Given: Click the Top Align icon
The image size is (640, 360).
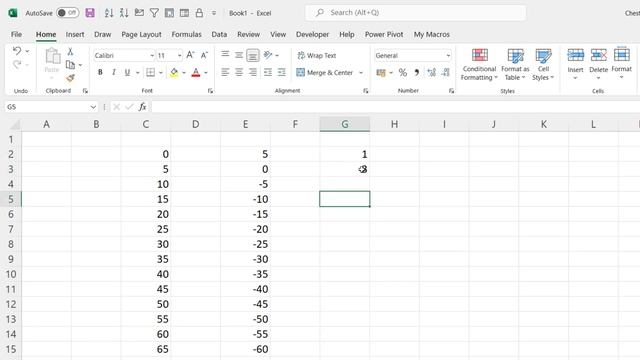Looking at the screenshot, I should click(x=225, y=54).
